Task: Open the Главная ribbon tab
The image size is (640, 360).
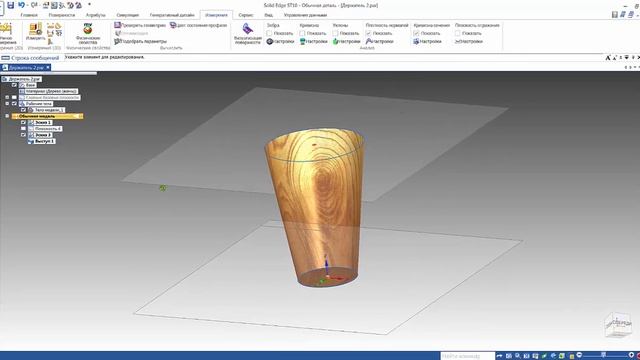Action: click(x=29, y=15)
